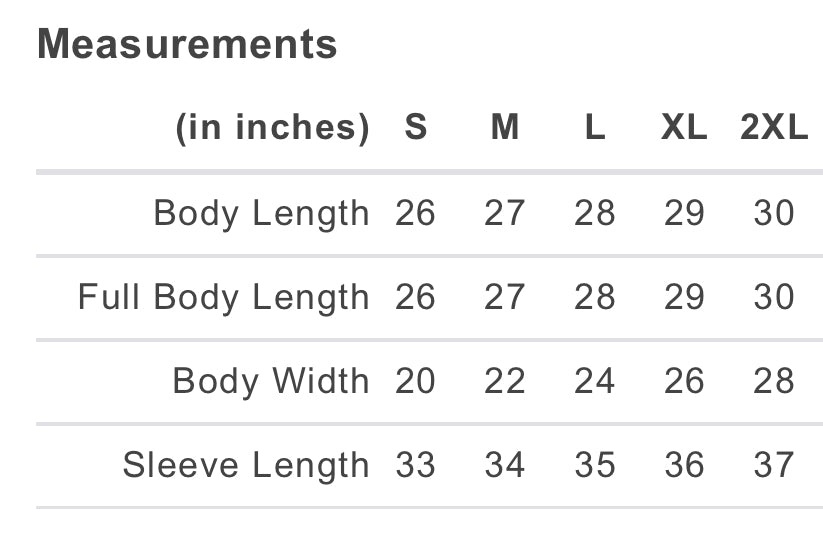Click the 2XL Full Body Length value
Image resolution: width=823 pixels, height=553 pixels.
pyautogui.click(x=774, y=297)
